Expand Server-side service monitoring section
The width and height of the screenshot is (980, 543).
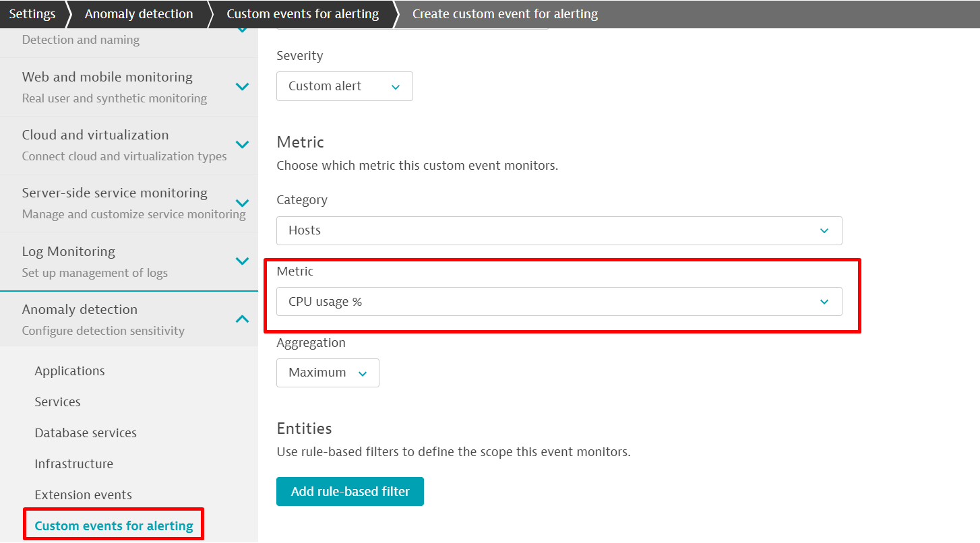tap(242, 203)
